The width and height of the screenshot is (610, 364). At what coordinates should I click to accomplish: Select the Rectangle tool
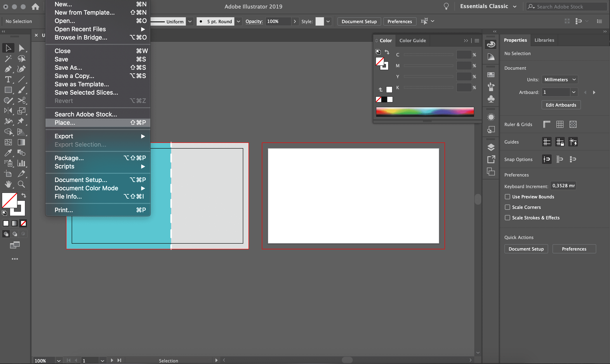tap(8, 90)
